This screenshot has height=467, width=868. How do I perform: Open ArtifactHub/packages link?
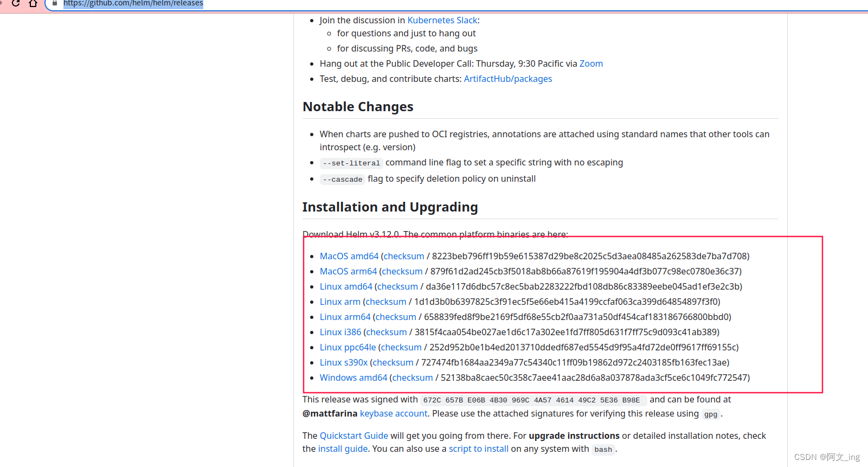pos(507,79)
